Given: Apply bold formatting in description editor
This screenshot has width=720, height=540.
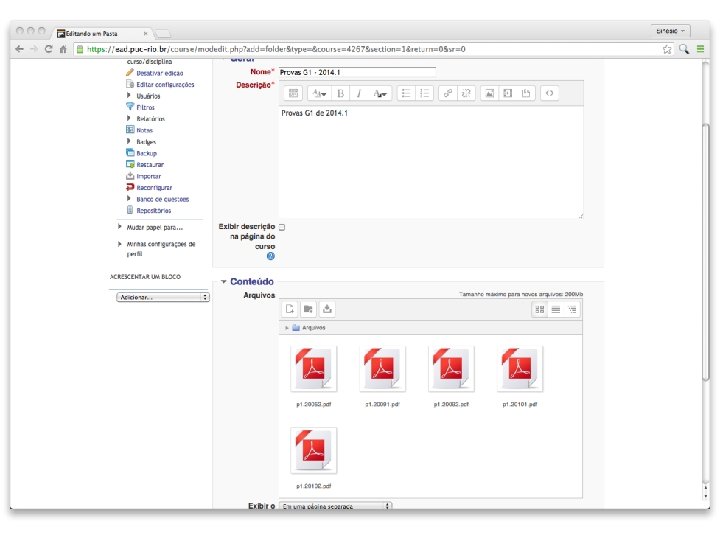Looking at the screenshot, I should pyautogui.click(x=340, y=93).
